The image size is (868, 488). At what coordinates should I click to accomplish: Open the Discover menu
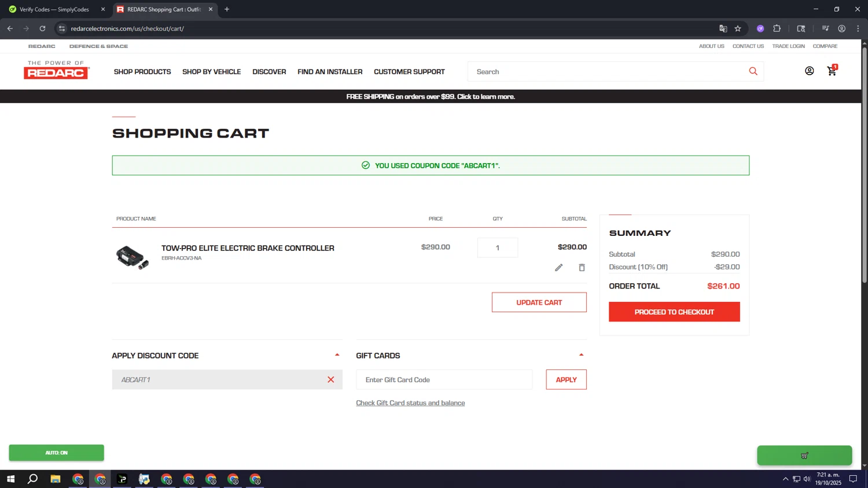pos(269,72)
